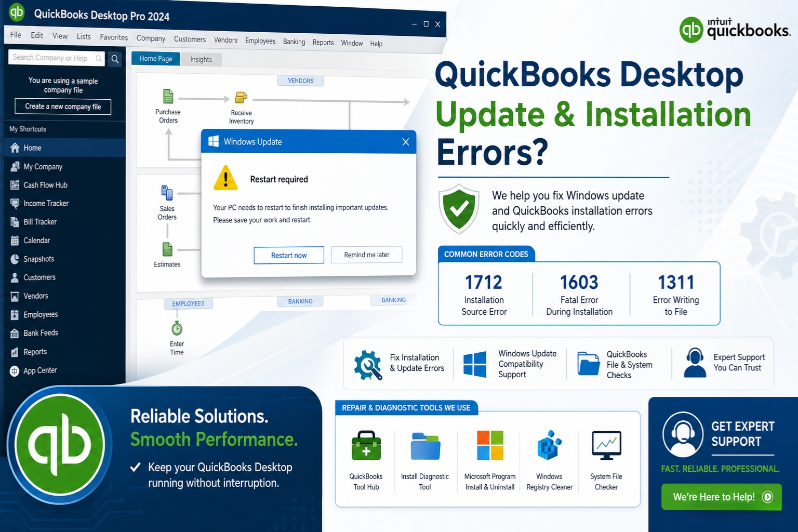Screen dimensions: 798x532
Task: Click the green shield checkmark icon
Action: coord(459,208)
